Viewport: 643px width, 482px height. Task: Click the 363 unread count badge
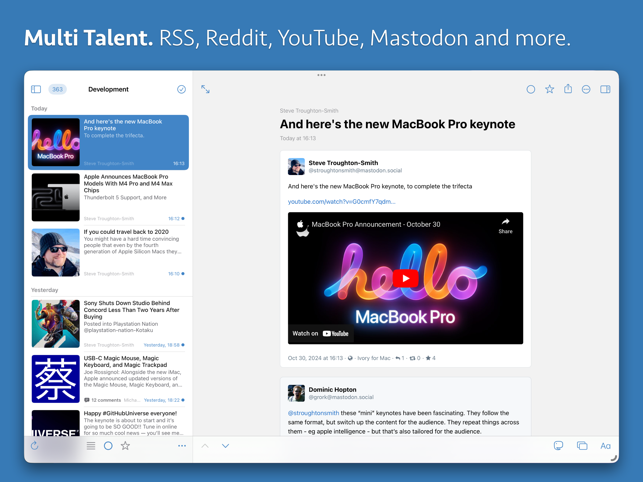[57, 89]
